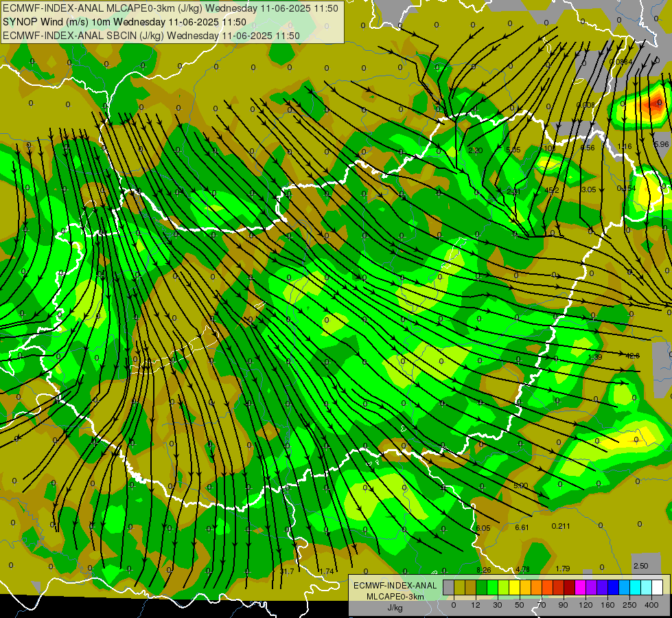This screenshot has width=672, height=618.
Task: Click the map value 1.74
Action: click(x=326, y=571)
